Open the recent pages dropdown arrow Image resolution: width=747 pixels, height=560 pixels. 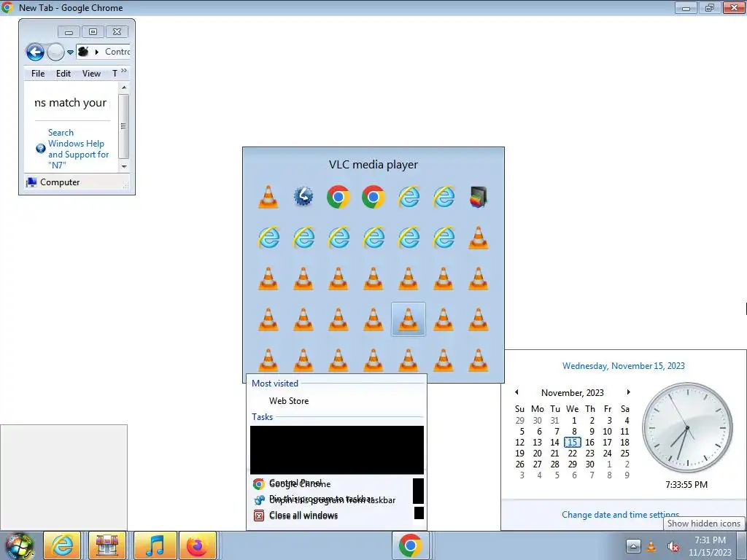(x=70, y=52)
